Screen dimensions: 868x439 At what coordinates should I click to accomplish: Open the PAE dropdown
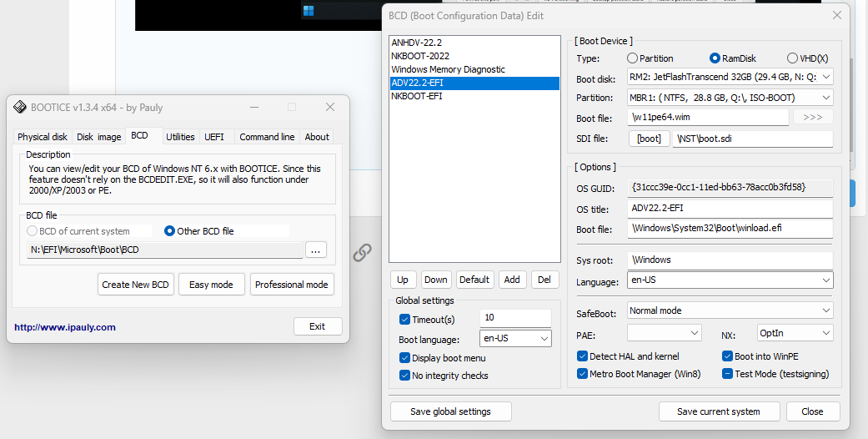pyautogui.click(x=665, y=332)
